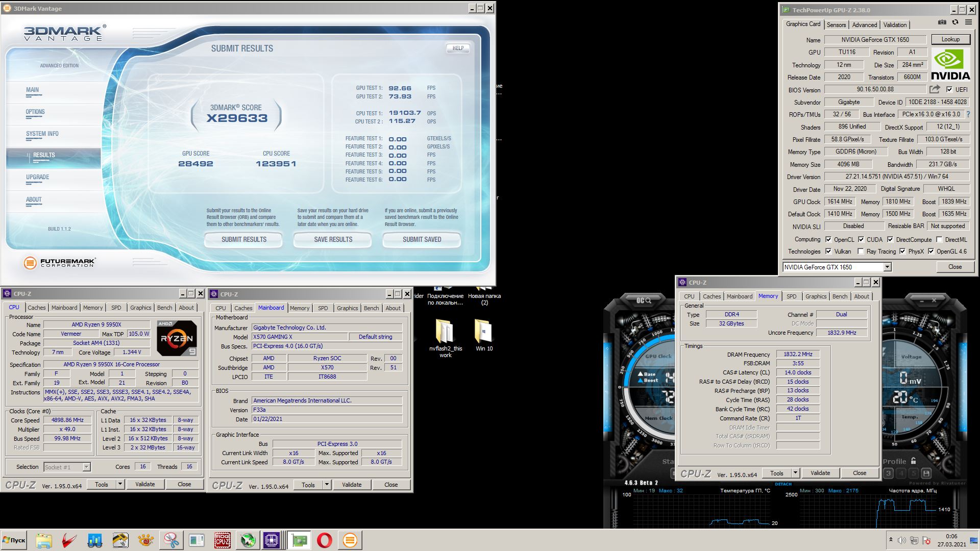Screen dimensions: 980x551
Task: Open UPGRADE in 3DMark Vantage sidebar
Action: (38, 177)
